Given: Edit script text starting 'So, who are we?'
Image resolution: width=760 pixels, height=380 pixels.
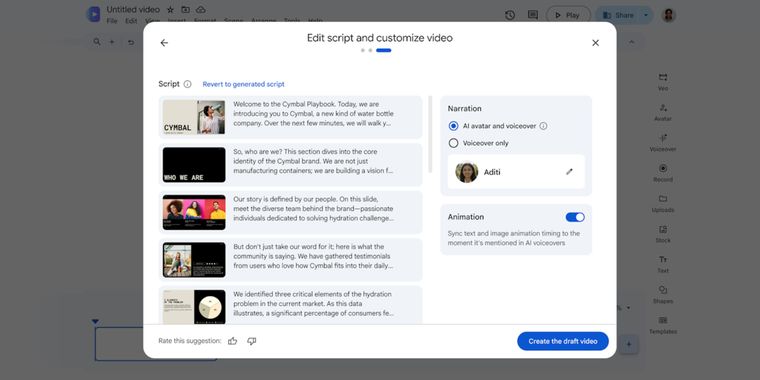Looking at the screenshot, I should (313, 161).
